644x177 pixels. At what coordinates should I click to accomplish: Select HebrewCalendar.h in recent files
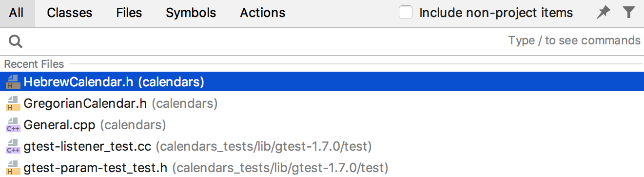pos(322,82)
